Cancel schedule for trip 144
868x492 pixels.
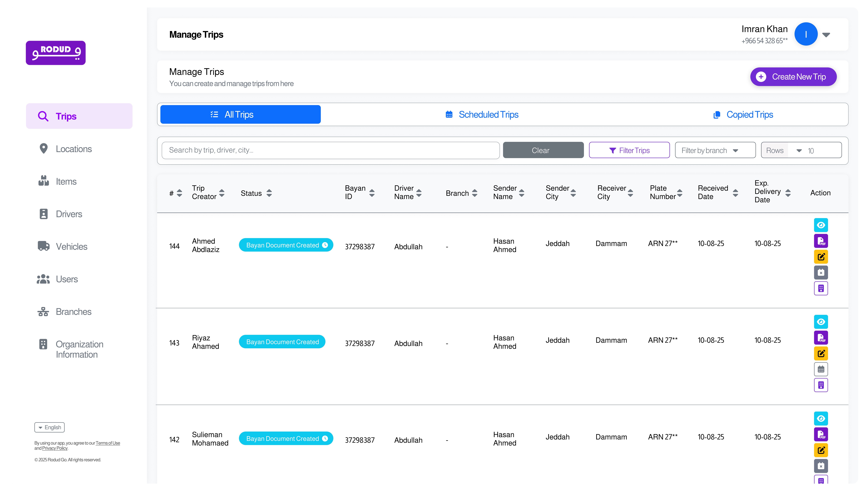[x=821, y=272]
